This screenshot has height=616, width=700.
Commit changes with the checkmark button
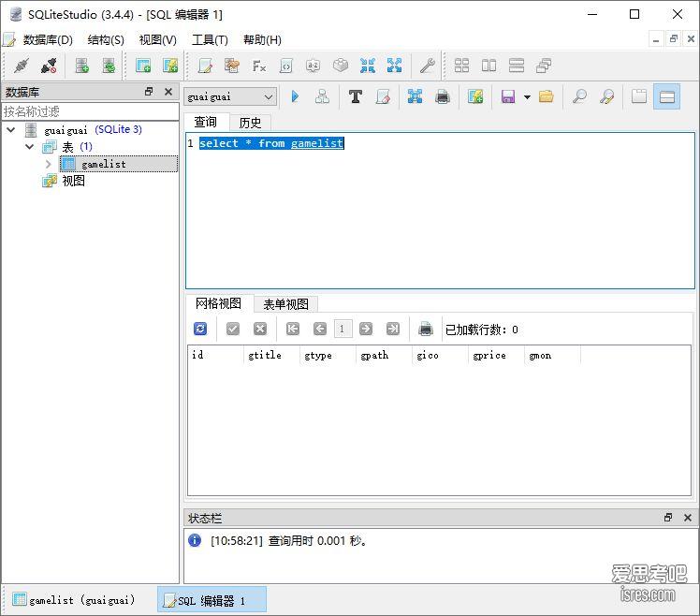click(x=233, y=330)
